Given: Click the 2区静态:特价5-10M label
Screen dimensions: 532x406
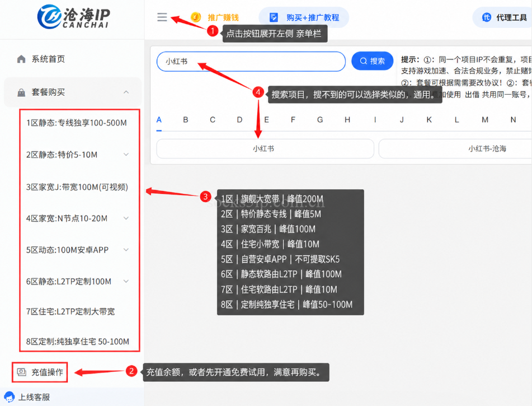Looking at the screenshot, I should [62, 155].
